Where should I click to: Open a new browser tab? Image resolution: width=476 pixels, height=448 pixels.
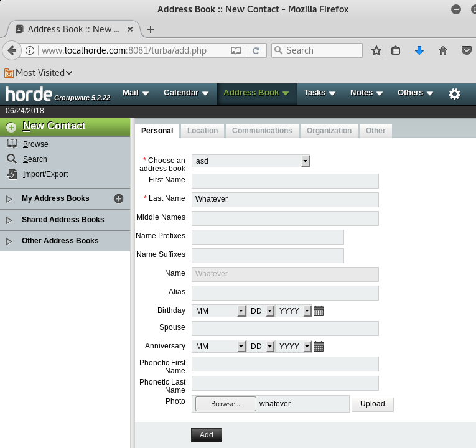pos(151,29)
